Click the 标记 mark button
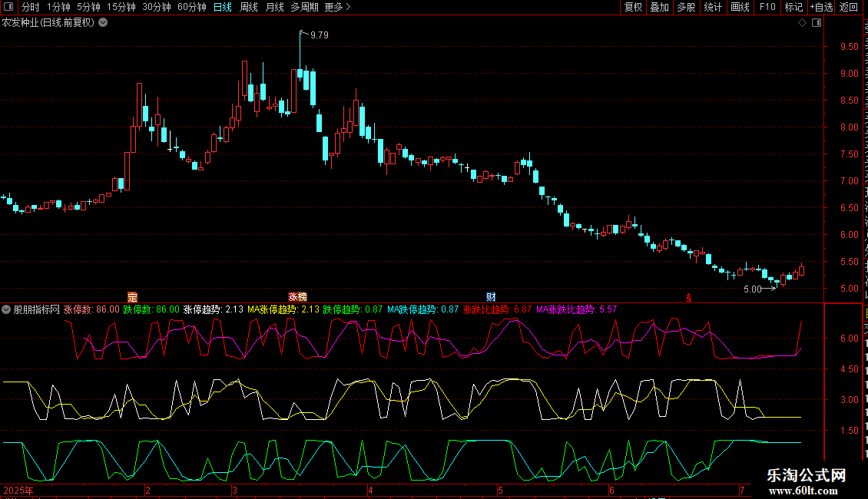The image size is (868, 499). tap(793, 7)
